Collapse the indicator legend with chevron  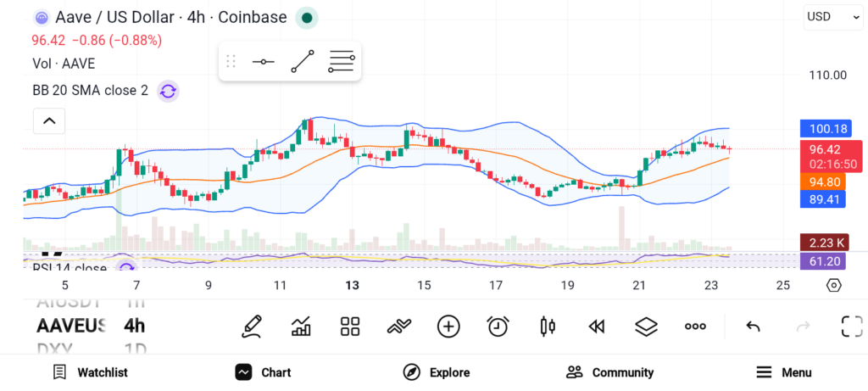tap(49, 120)
